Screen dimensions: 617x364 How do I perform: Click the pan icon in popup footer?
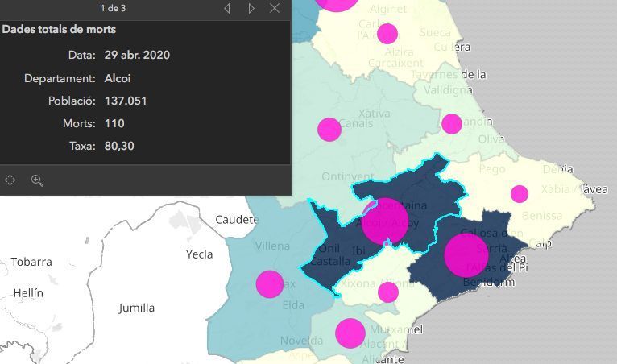tap(10, 180)
